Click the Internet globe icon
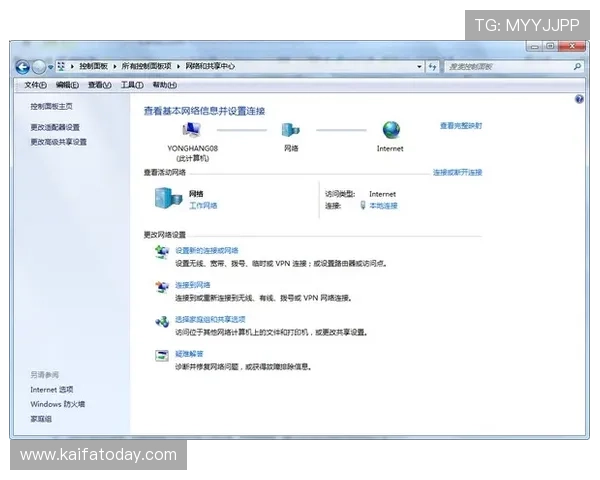This screenshot has height=480, width=600. coord(391,130)
